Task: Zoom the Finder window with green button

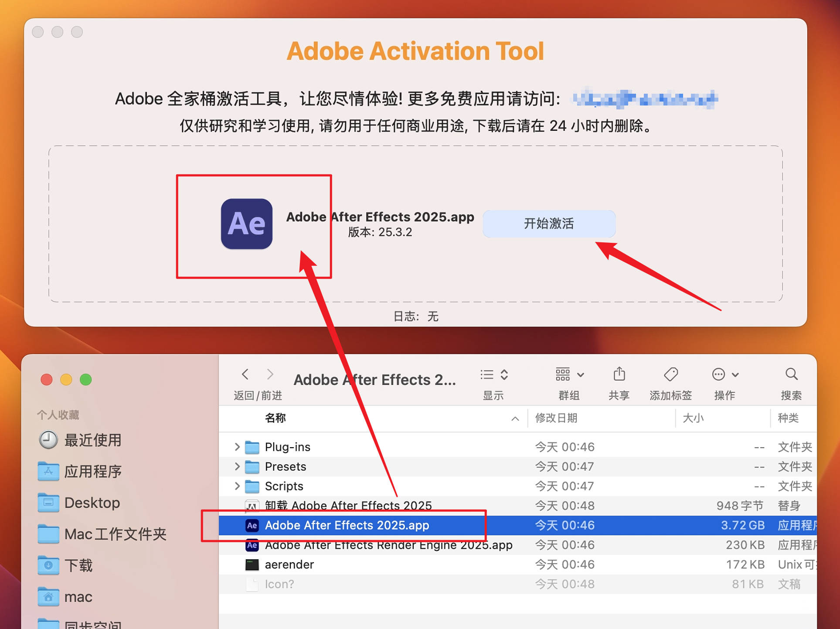Action: pos(86,380)
